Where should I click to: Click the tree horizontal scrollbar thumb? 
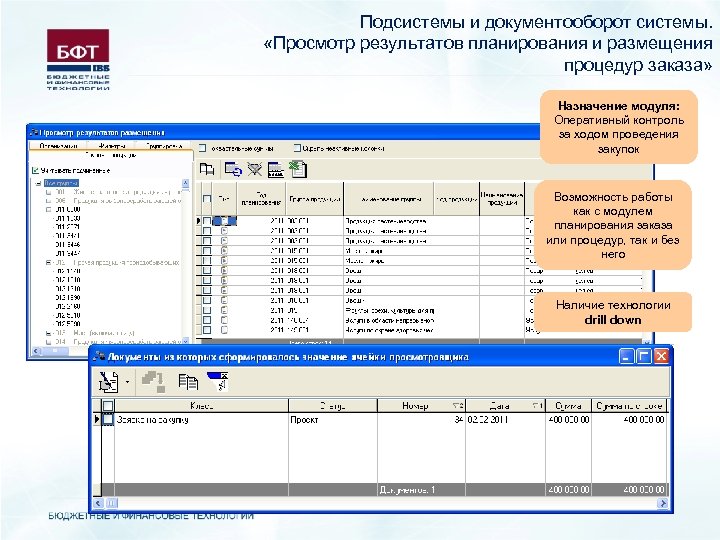click(55, 351)
